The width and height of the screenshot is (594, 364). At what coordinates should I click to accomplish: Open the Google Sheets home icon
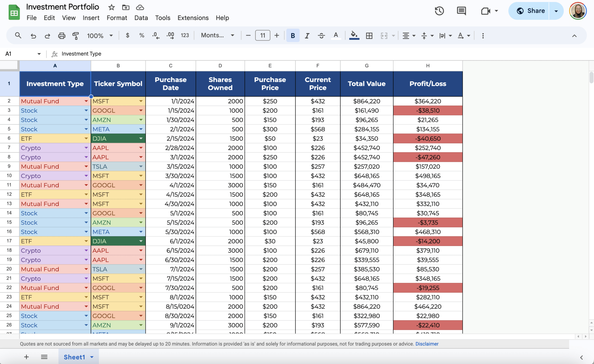[14, 12]
